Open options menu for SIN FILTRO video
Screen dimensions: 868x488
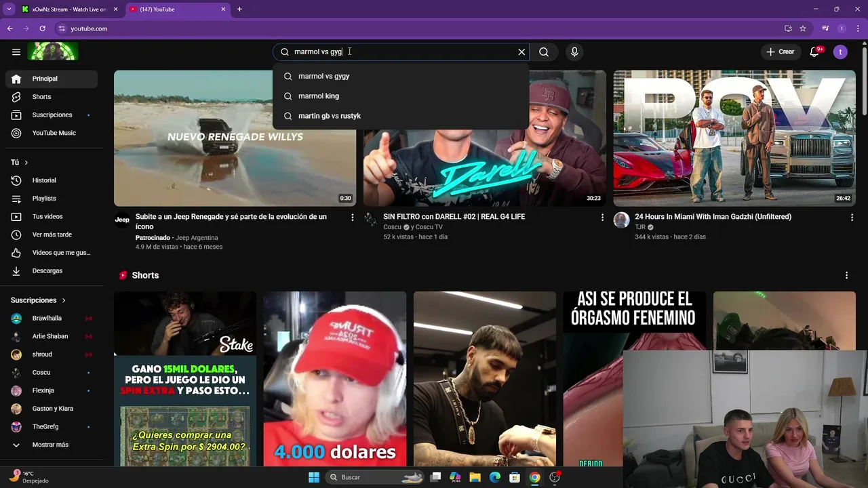(x=602, y=218)
